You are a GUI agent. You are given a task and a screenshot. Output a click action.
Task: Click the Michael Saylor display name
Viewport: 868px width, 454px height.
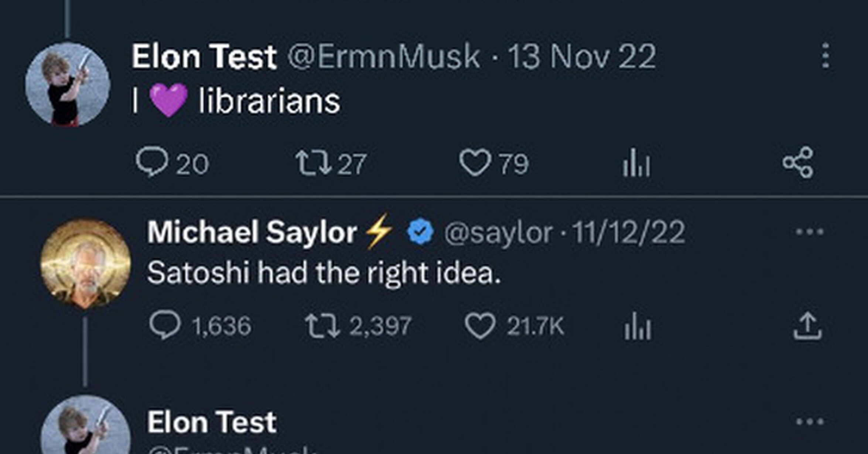[x=252, y=233]
